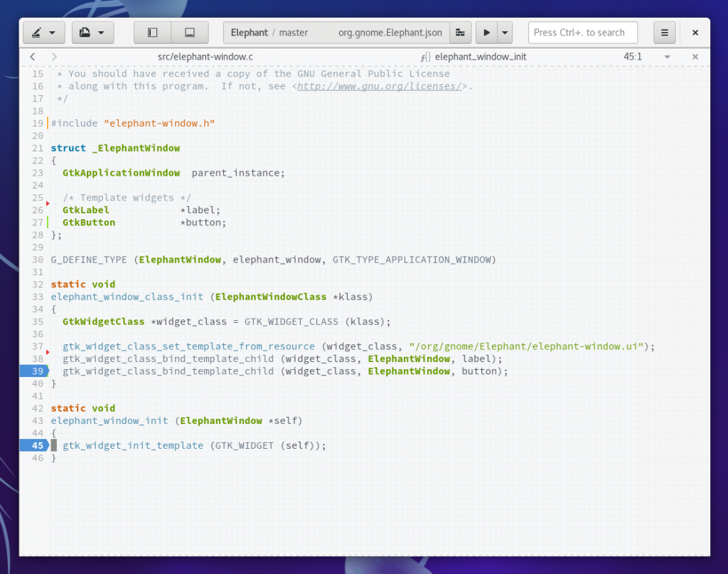
Task: Focus the Ctrl+. search field
Action: click(583, 33)
